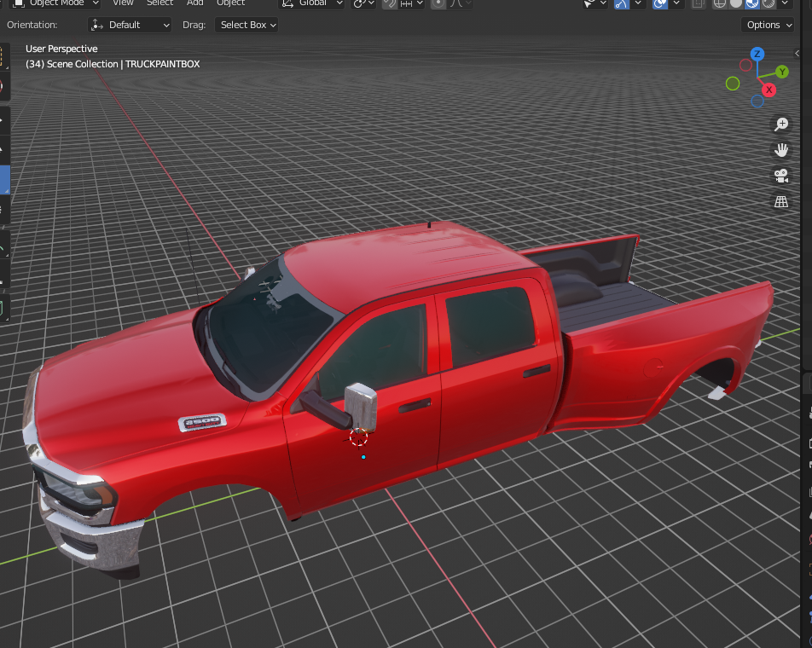Click the 3D cursor on truck door
The image size is (812, 648).
tap(358, 437)
